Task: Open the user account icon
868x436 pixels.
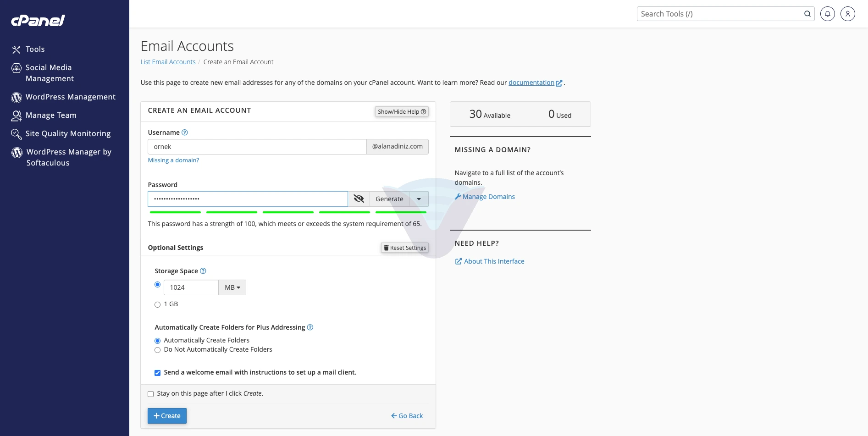Action: [848, 14]
